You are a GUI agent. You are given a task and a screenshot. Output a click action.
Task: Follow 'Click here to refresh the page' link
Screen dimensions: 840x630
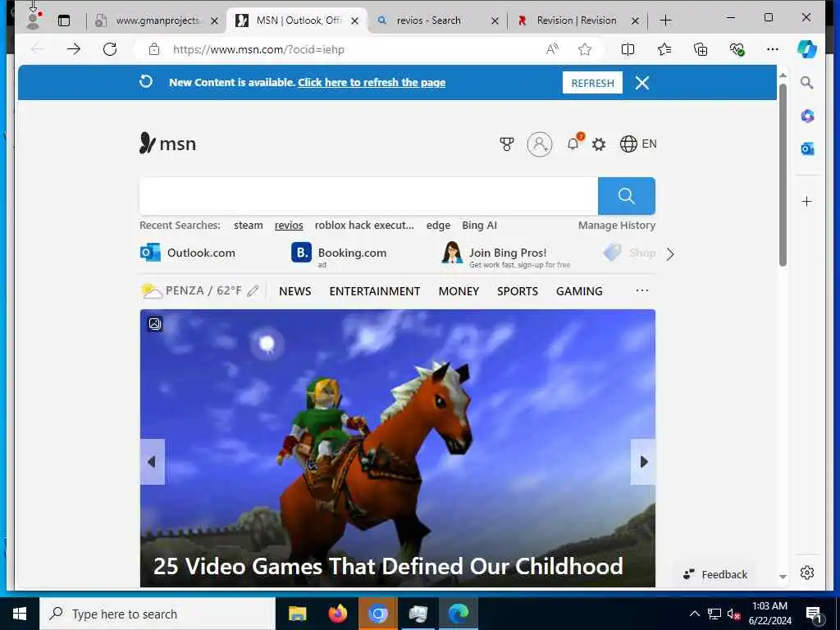click(x=372, y=83)
